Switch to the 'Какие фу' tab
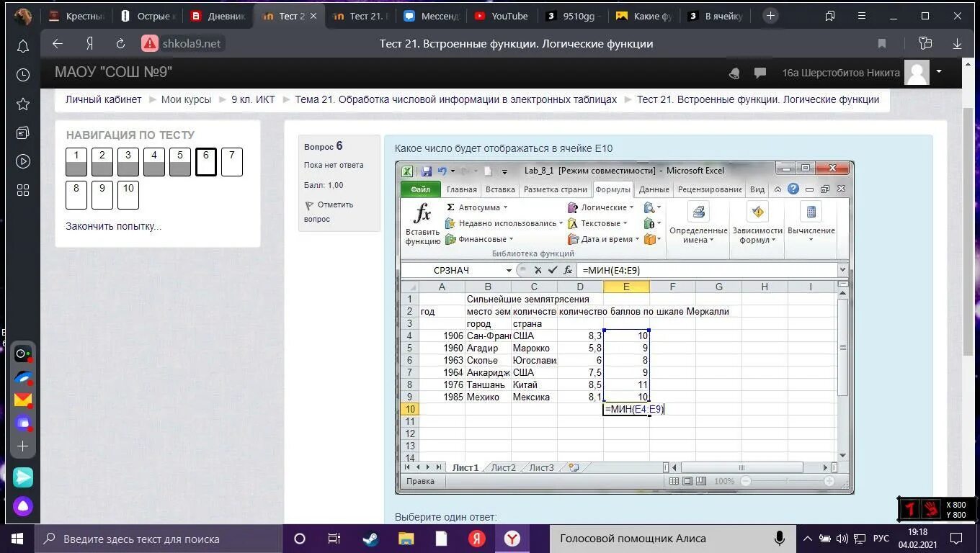This screenshot has height=553, width=980. (643, 16)
